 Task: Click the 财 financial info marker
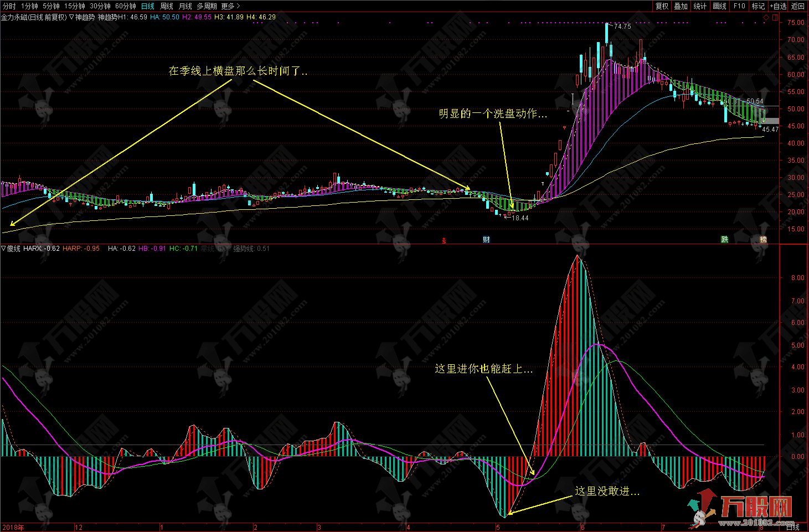click(x=486, y=240)
